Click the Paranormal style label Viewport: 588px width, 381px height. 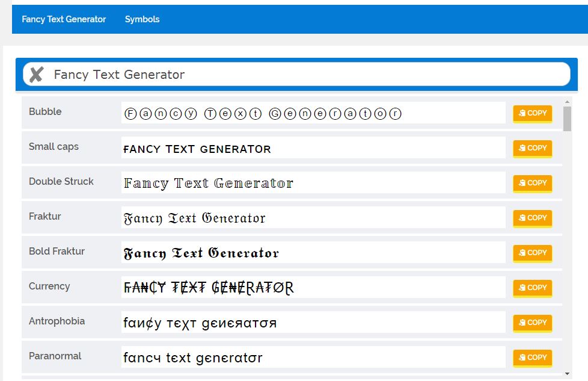coord(55,356)
